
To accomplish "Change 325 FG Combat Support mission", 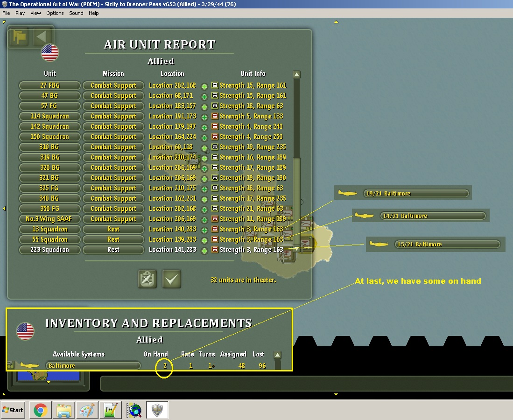I will [x=113, y=188].
